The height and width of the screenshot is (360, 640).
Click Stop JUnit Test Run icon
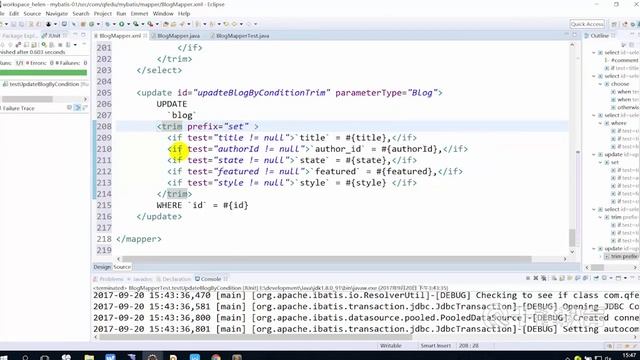[x=60, y=45]
